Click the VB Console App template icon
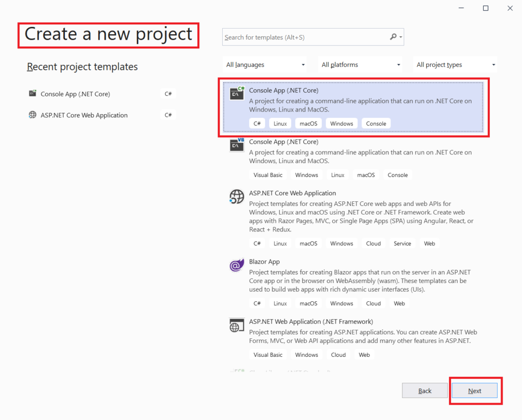522x420 pixels. [x=237, y=145]
